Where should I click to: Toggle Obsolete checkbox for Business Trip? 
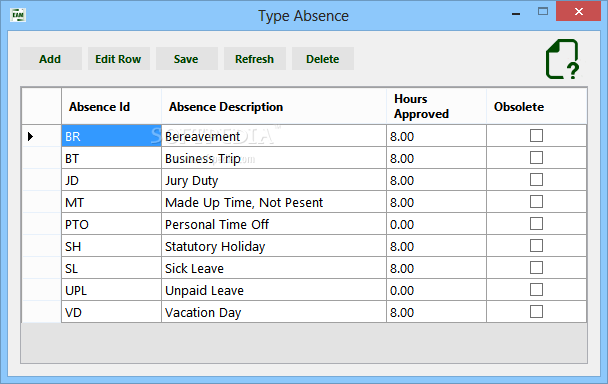coord(536,158)
